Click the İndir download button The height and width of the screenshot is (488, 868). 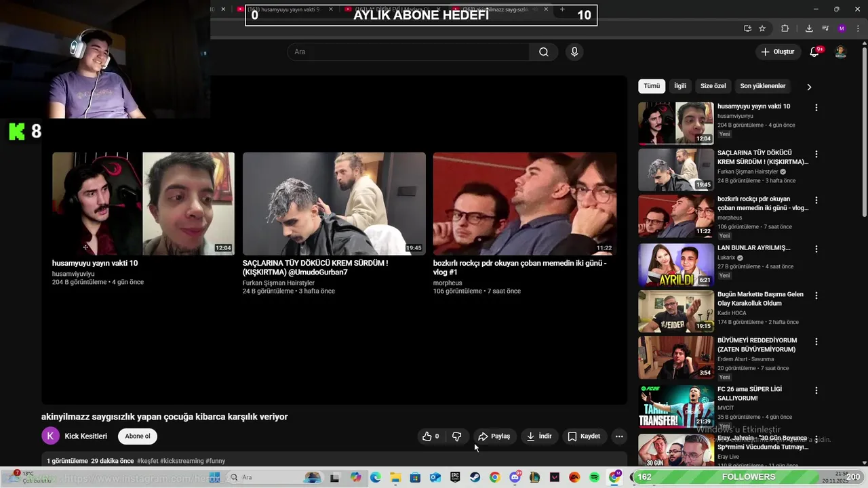[x=539, y=436]
